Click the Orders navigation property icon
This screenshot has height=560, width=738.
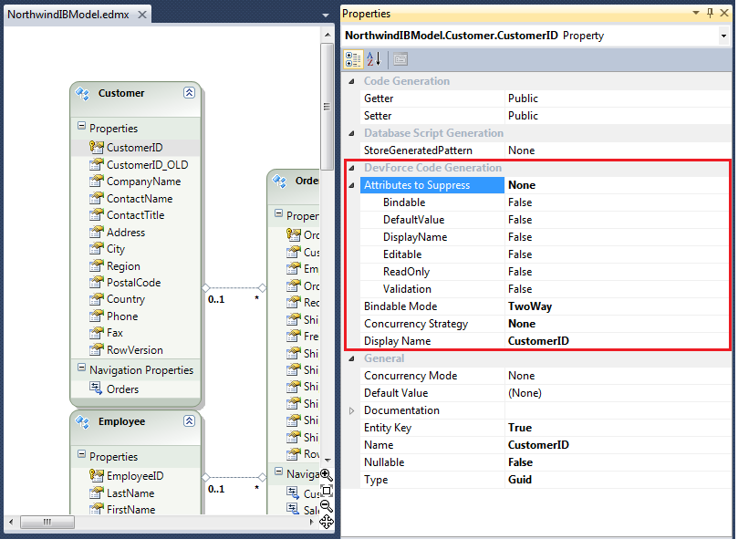tap(96, 389)
